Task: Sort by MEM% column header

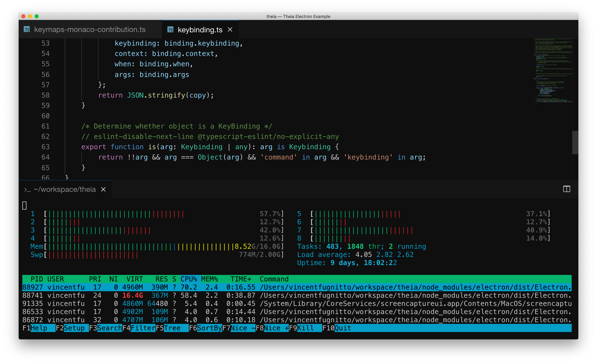Action: (x=210, y=279)
